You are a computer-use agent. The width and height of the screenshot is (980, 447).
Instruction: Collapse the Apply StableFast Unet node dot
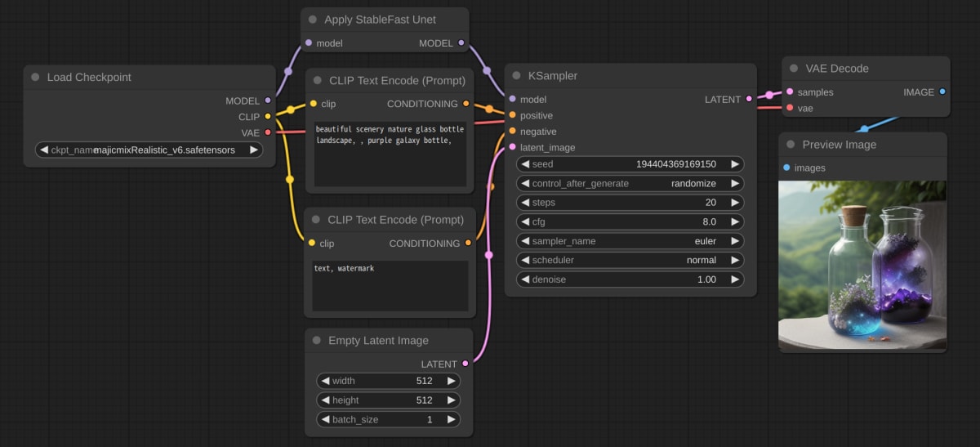(313, 19)
